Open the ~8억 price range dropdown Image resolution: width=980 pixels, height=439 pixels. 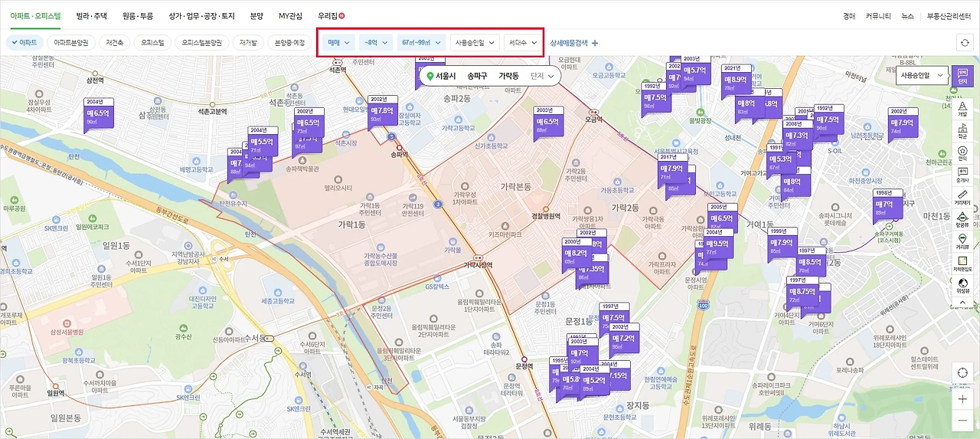376,43
